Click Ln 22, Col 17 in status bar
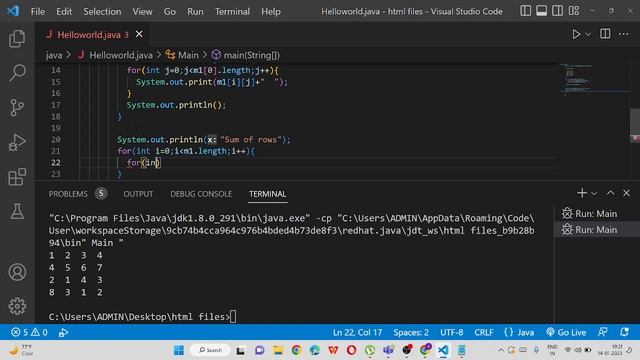 357,333
